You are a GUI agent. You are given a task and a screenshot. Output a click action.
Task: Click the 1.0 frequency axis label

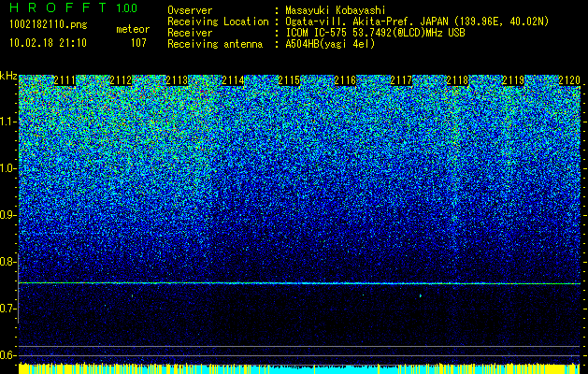(x=7, y=168)
